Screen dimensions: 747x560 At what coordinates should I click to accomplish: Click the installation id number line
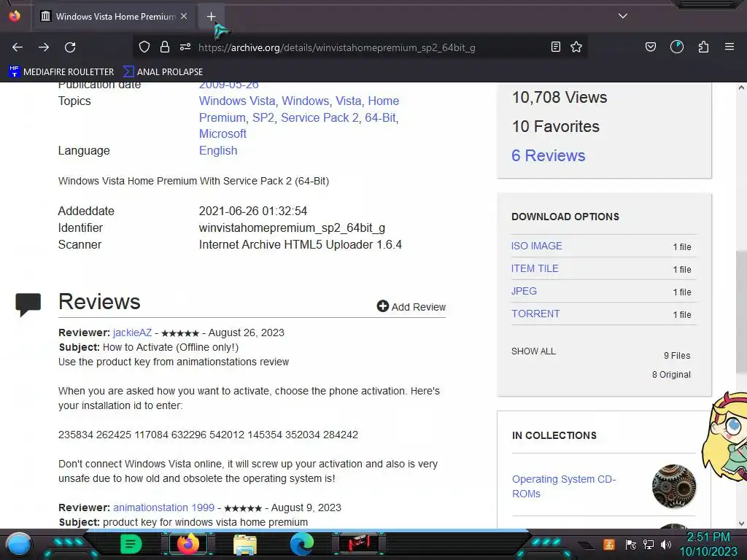point(208,435)
